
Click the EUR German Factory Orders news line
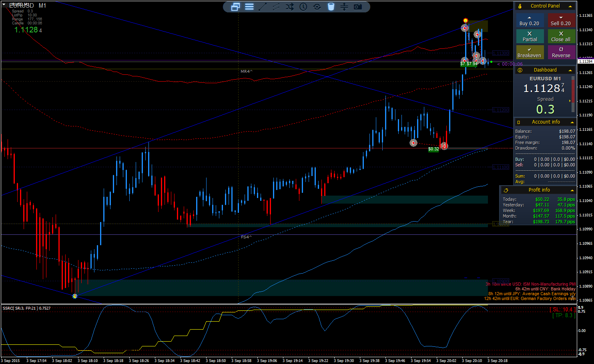click(x=530, y=298)
